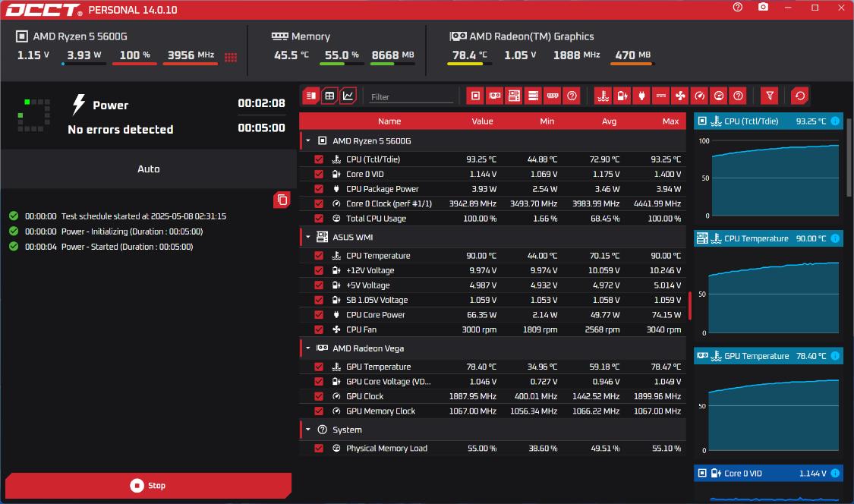Toggle the voltage sensor type filter
The image size is (854, 504).
(622, 96)
